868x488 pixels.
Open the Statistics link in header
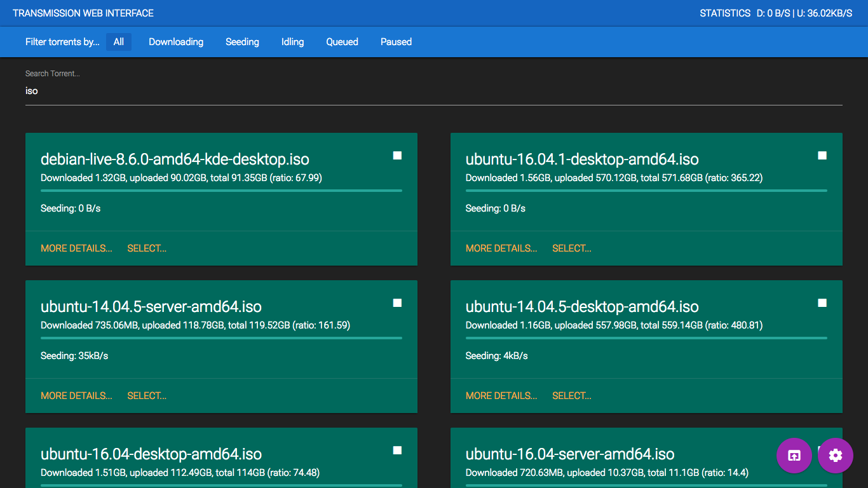725,13
